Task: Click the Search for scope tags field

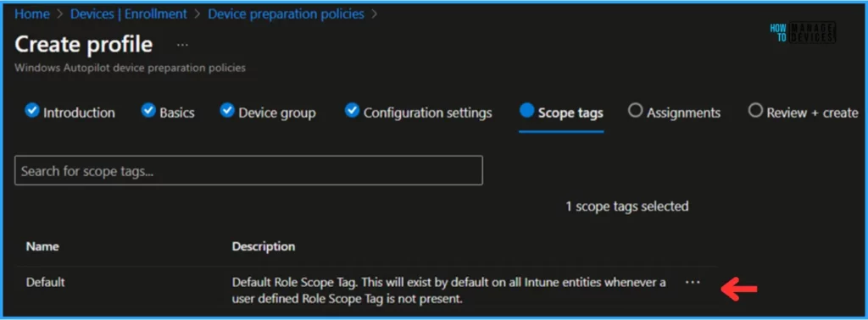Action: coord(248,170)
